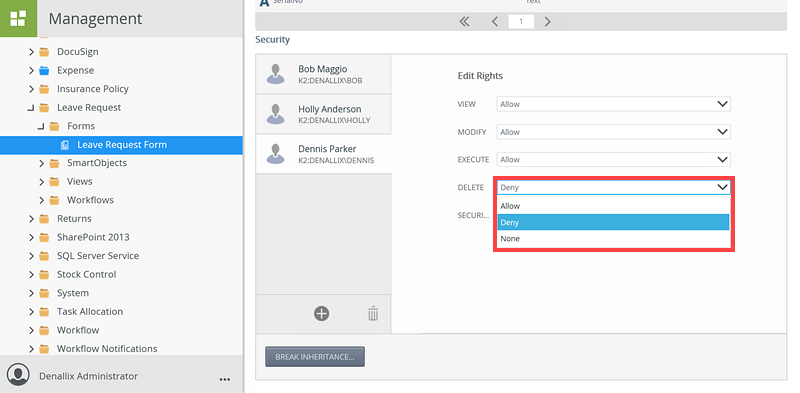Select user Dennis Parker

click(x=323, y=154)
